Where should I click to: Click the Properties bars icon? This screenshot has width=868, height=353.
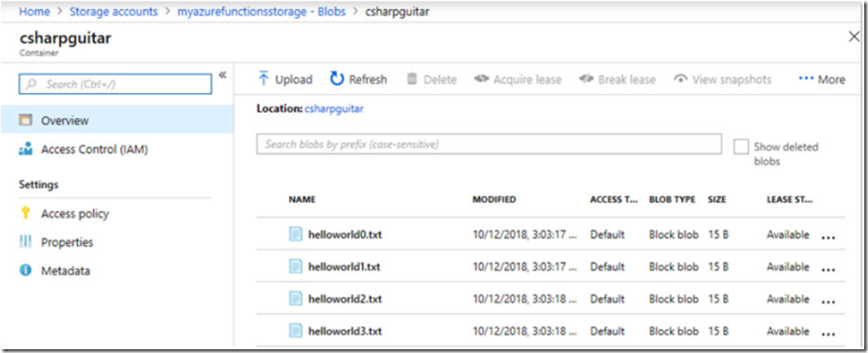click(25, 242)
